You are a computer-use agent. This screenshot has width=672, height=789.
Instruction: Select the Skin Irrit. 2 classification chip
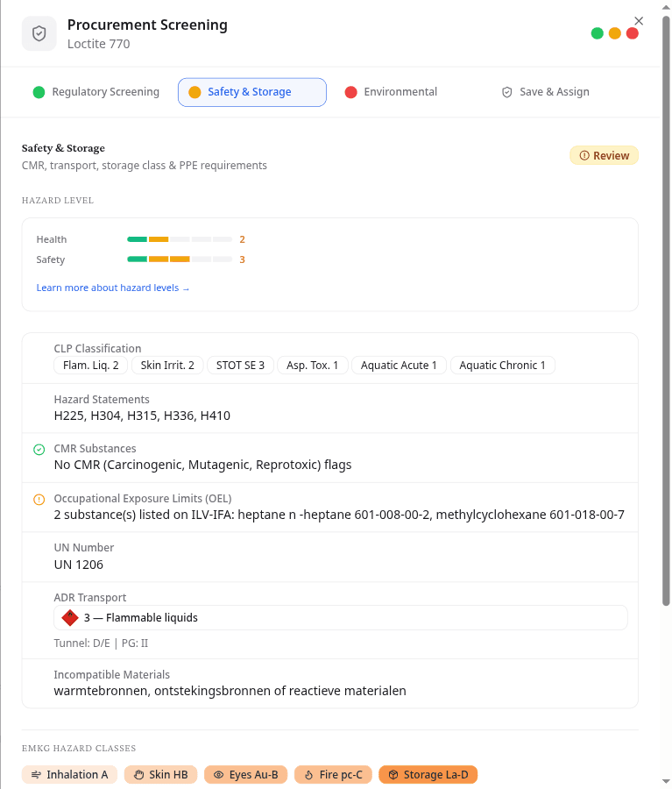(x=167, y=366)
